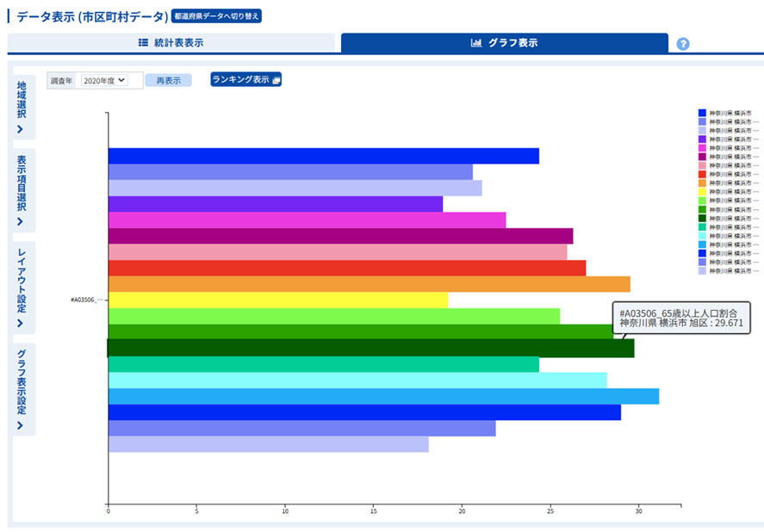
Task: Click the list icon on 統計表表示 tab
Action: [x=144, y=42]
